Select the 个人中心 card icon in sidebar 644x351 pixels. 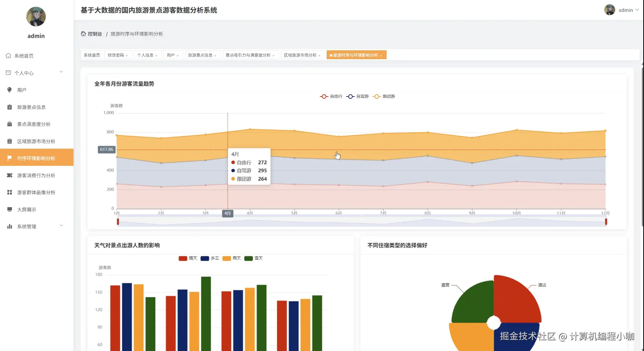click(9, 73)
